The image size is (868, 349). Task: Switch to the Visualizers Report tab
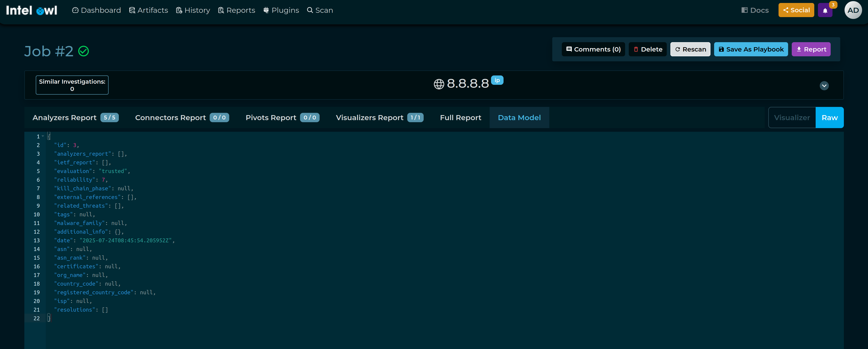pos(379,117)
